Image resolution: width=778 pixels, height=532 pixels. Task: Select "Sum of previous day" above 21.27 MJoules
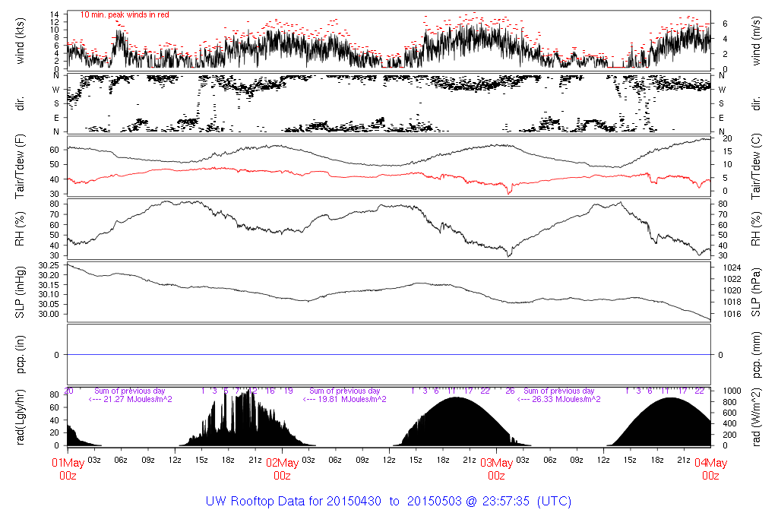point(129,391)
